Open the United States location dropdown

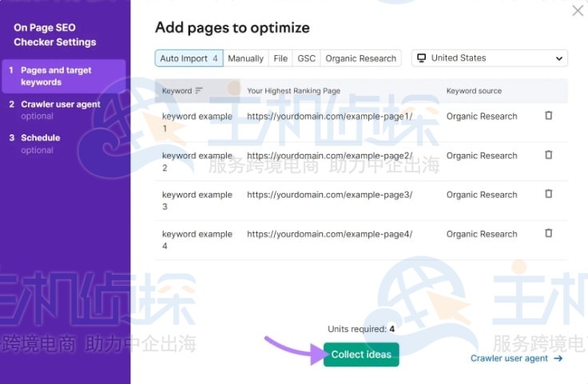[x=490, y=58]
